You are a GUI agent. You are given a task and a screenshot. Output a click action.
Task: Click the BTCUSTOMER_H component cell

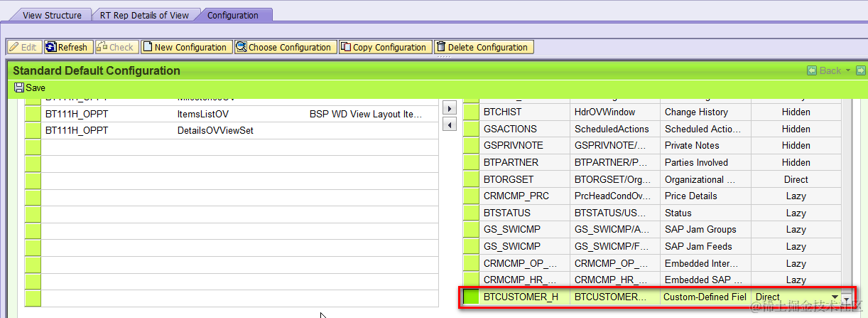525,297
